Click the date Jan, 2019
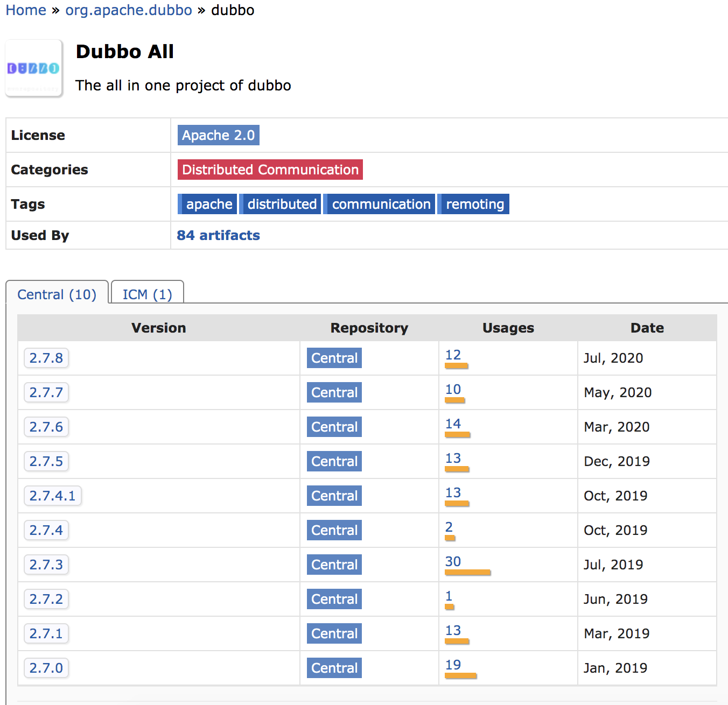This screenshot has height=705, width=728. click(615, 668)
